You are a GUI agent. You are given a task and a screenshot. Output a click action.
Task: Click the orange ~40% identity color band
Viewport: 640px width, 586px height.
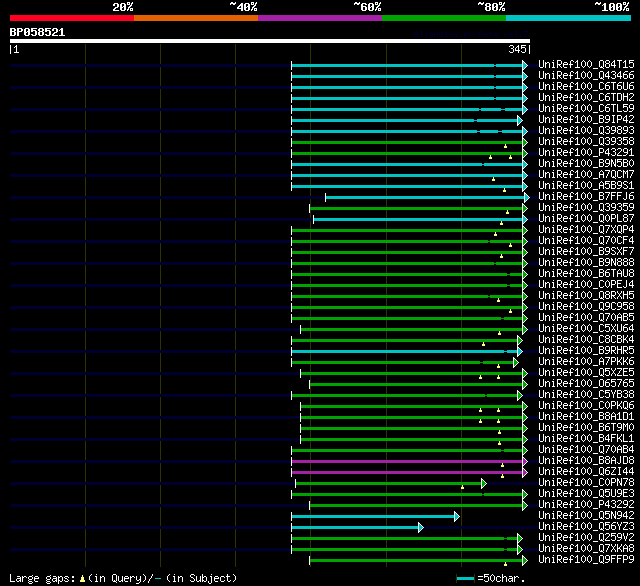click(196, 17)
